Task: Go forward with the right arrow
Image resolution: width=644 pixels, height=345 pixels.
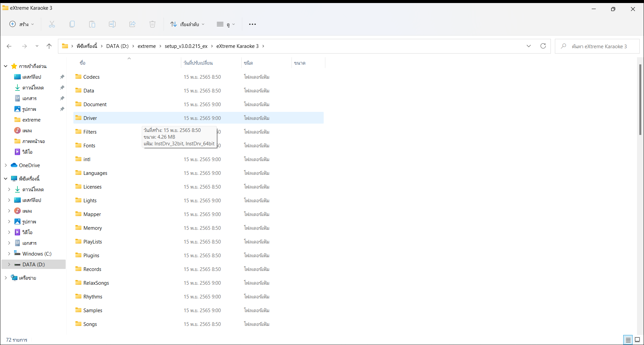Action: coord(24,46)
